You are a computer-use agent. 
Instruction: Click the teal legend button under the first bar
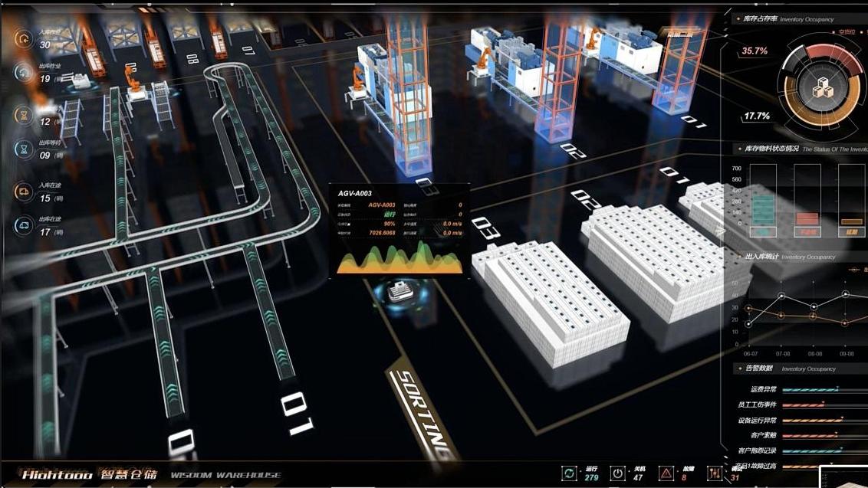(763, 232)
